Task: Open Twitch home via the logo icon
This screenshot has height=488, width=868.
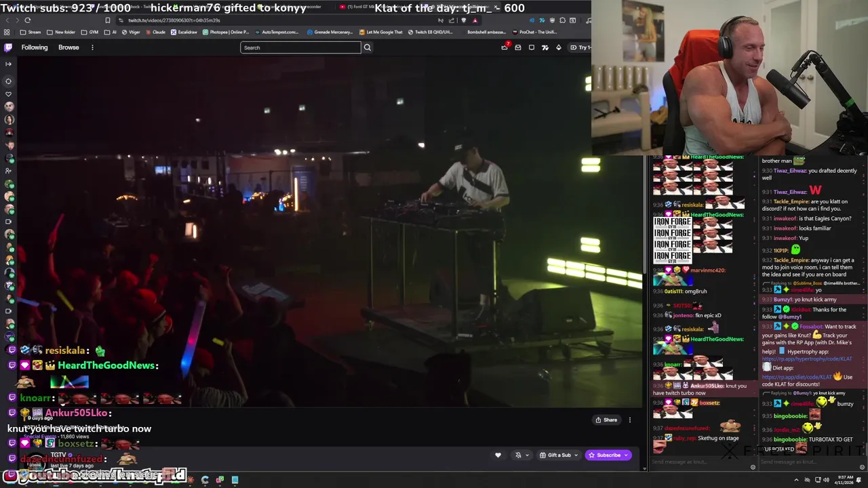Action: 8,47
